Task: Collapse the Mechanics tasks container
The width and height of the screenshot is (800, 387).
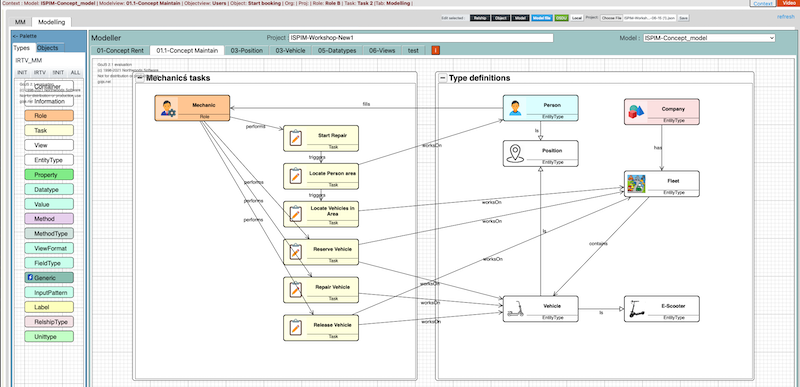Action: coord(139,78)
